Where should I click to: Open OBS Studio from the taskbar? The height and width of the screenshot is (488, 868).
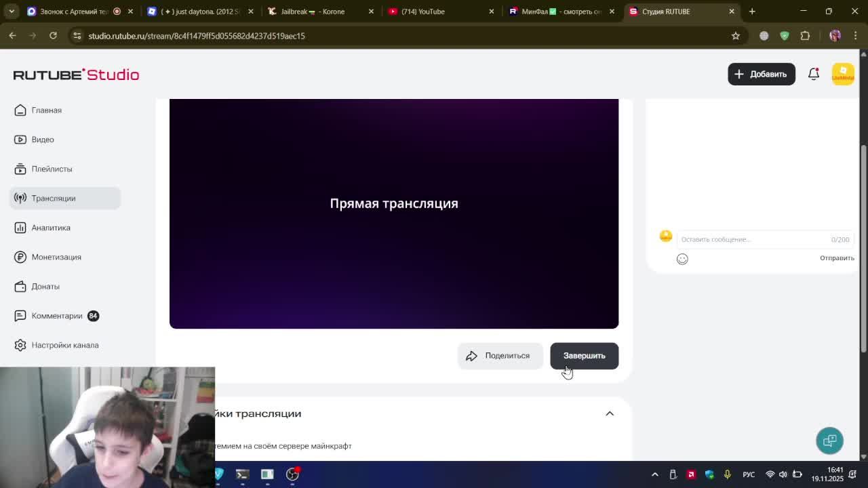pyautogui.click(x=292, y=474)
